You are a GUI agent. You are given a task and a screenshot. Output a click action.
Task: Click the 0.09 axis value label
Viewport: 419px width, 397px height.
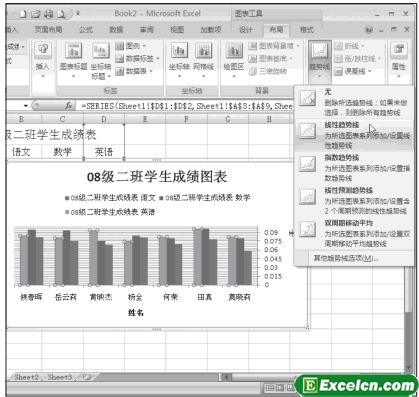[x=271, y=232]
